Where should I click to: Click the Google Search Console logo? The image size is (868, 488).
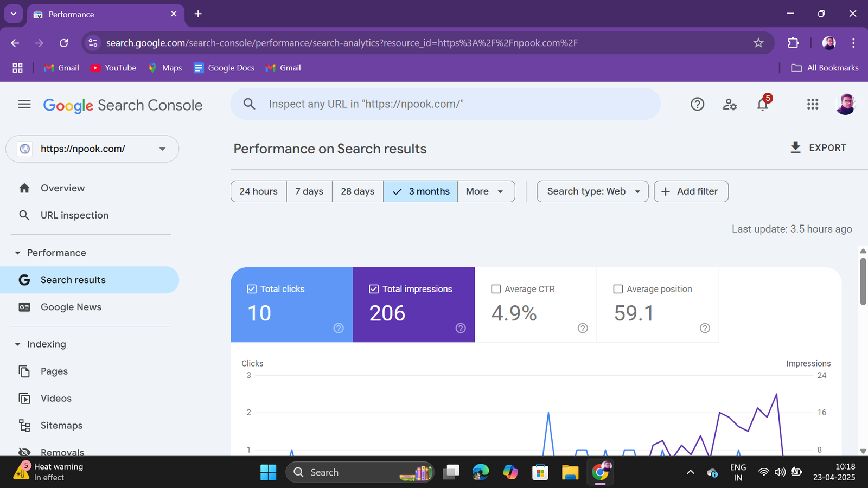tap(123, 105)
